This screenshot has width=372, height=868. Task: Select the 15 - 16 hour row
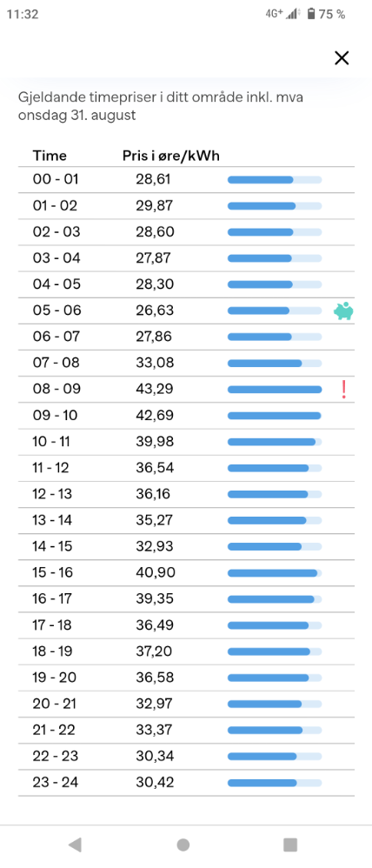pyautogui.click(x=186, y=572)
